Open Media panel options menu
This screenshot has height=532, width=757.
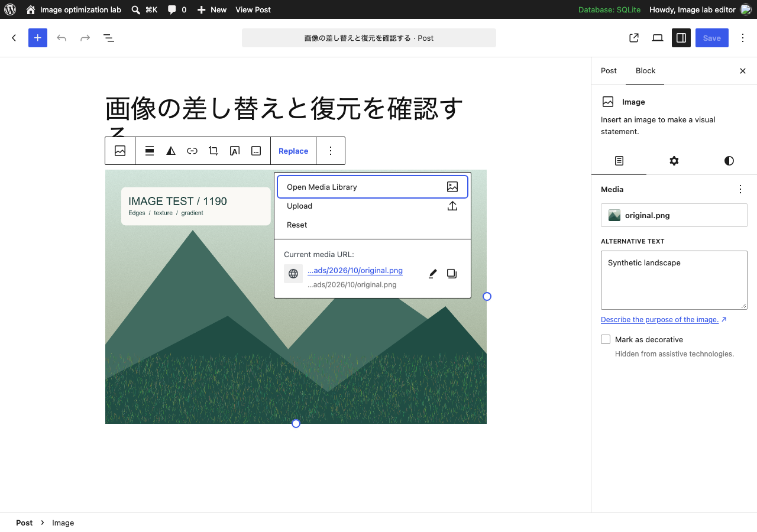740,189
